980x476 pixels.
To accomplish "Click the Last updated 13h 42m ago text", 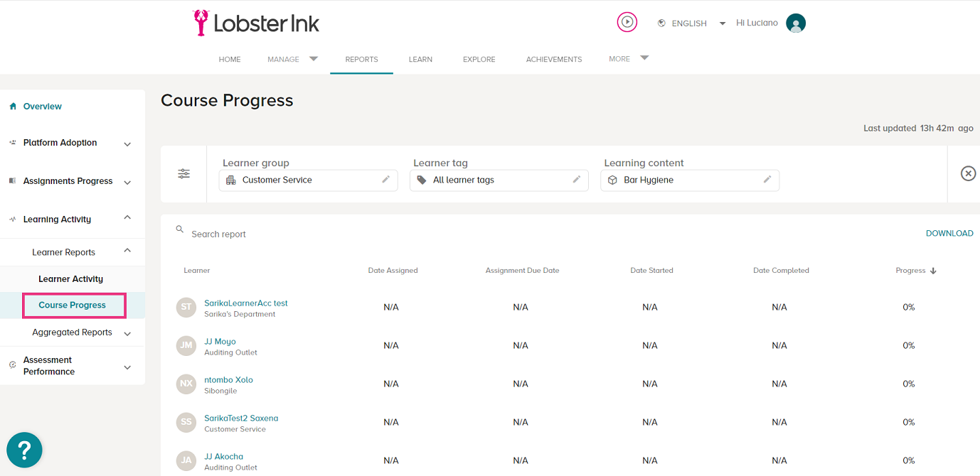I will coord(918,129).
